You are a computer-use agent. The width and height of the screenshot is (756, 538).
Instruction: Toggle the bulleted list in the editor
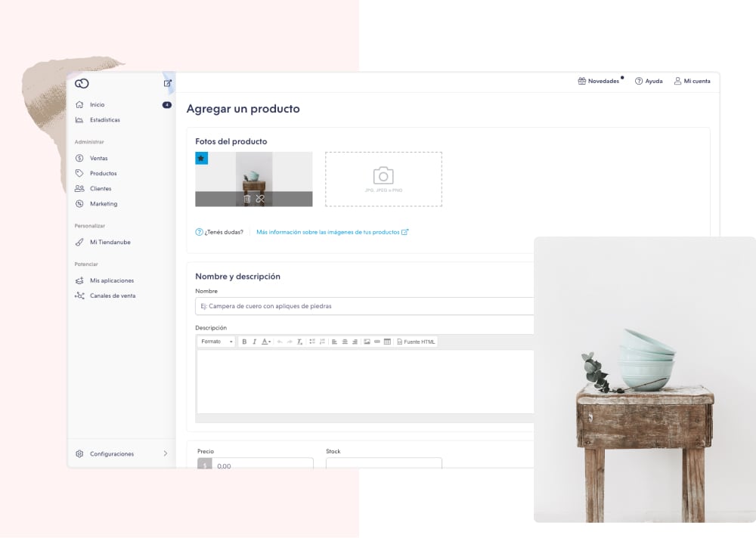(x=312, y=342)
